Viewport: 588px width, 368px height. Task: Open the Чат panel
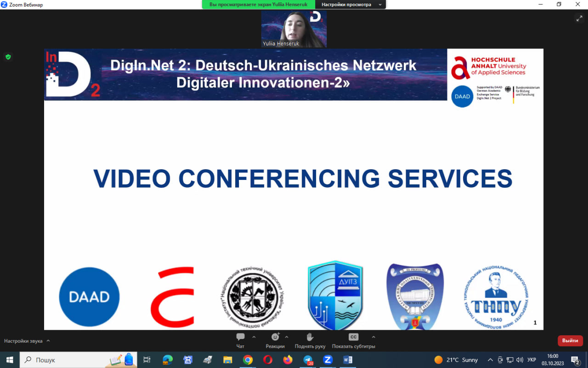pos(240,340)
